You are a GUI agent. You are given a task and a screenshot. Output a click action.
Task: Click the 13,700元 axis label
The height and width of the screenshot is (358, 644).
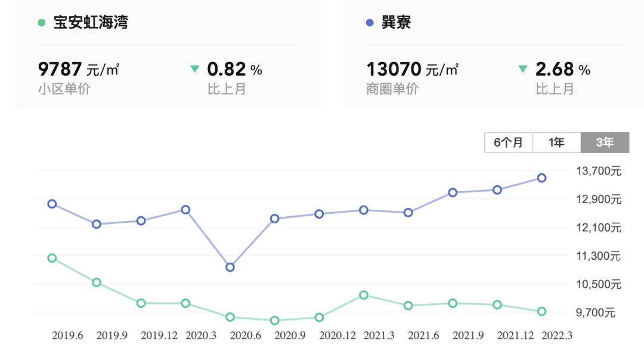(599, 171)
